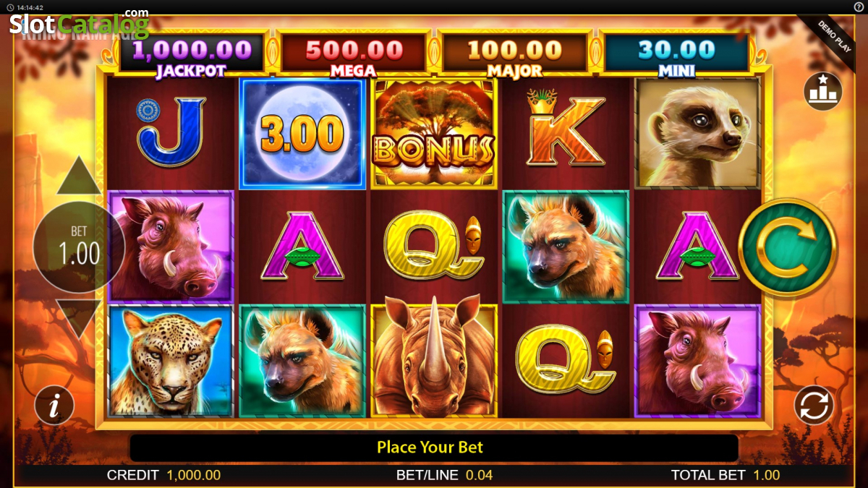Click the Place Your Bet message bar
The image size is (868, 488).
pos(434,448)
